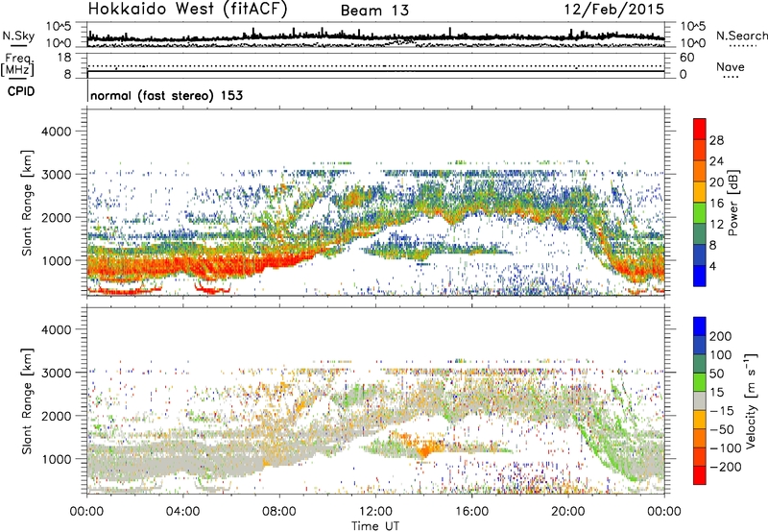This screenshot has height=532, width=768.
Task: Click the '18' frequency axis tick value
Action: tap(64, 58)
